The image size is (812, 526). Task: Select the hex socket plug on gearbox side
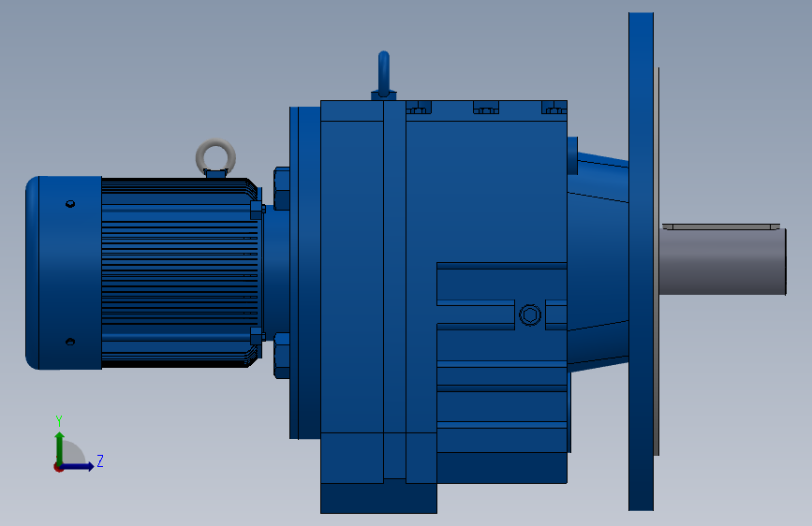pyautogui.click(x=530, y=314)
